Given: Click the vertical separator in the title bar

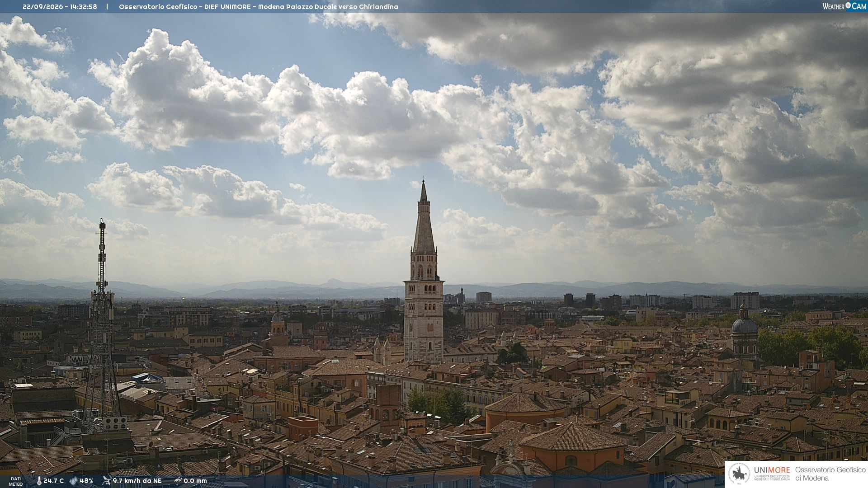Looking at the screenshot, I should coord(107,7).
